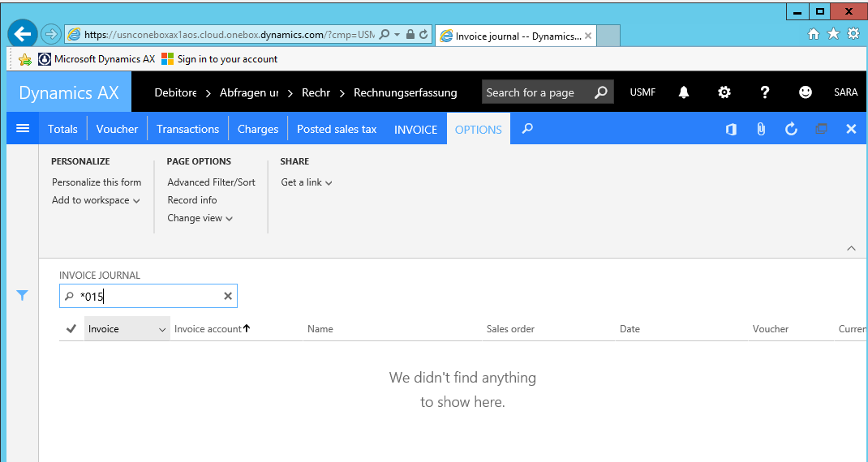Click the attachments paperclip icon

[x=761, y=129]
